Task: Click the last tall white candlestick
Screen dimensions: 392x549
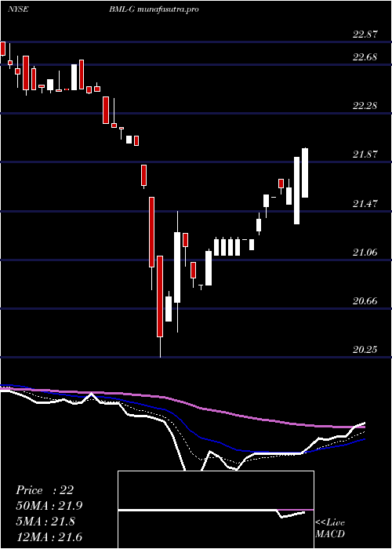Action: coord(305,173)
